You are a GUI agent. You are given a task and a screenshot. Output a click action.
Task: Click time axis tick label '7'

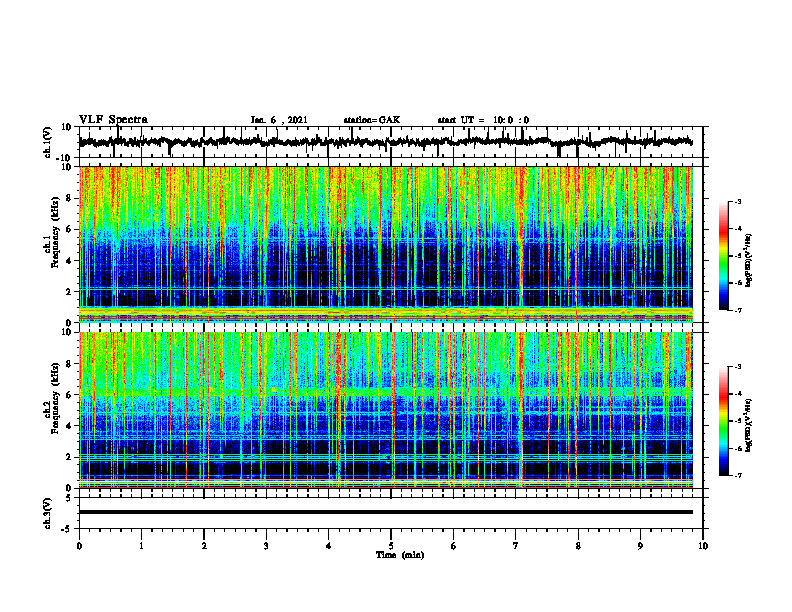(x=516, y=546)
